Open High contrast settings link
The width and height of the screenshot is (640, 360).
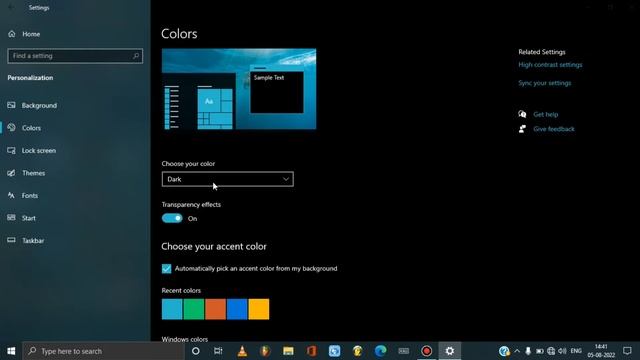coord(550,64)
